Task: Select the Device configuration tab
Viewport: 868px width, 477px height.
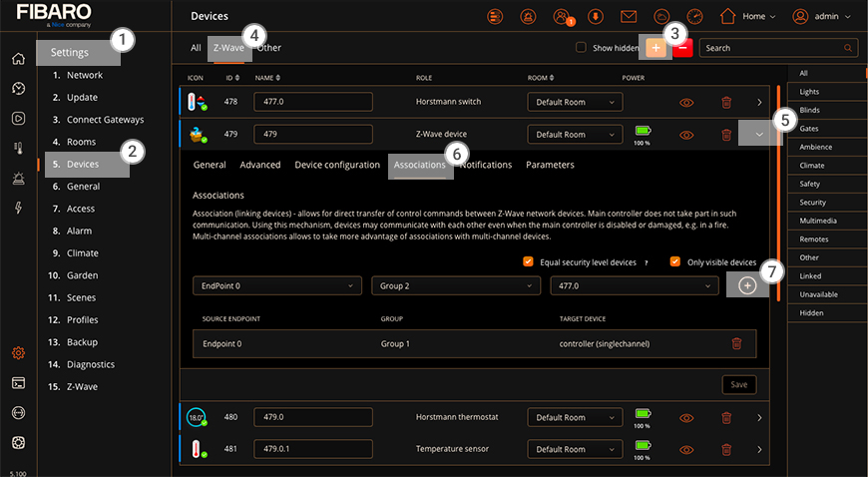Action: pyautogui.click(x=337, y=165)
